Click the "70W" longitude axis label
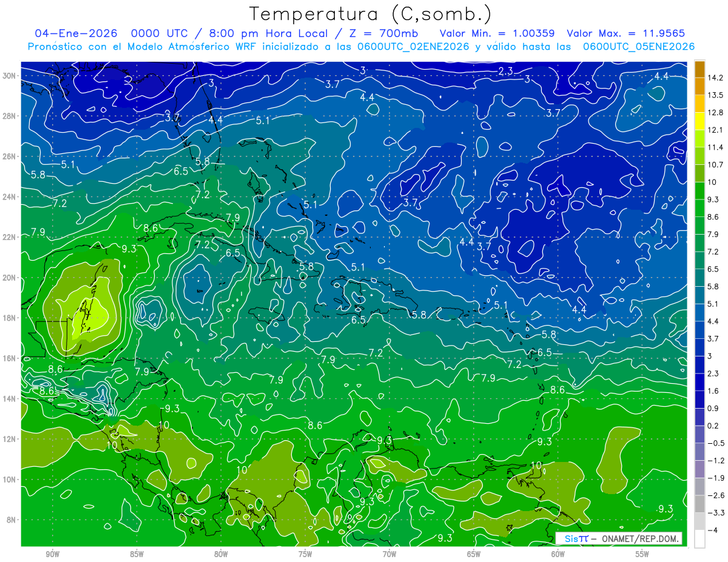The width and height of the screenshot is (728, 562). (389, 555)
